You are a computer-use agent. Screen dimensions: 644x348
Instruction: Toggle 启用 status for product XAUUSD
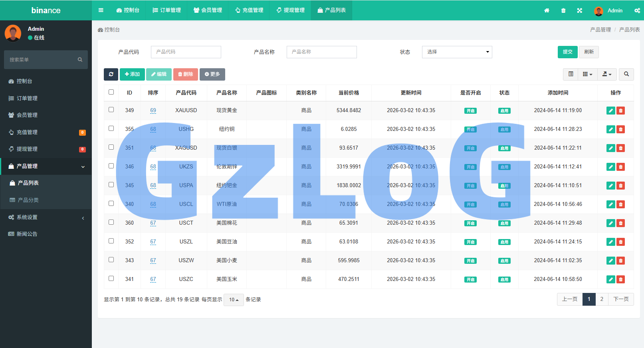pos(504,111)
